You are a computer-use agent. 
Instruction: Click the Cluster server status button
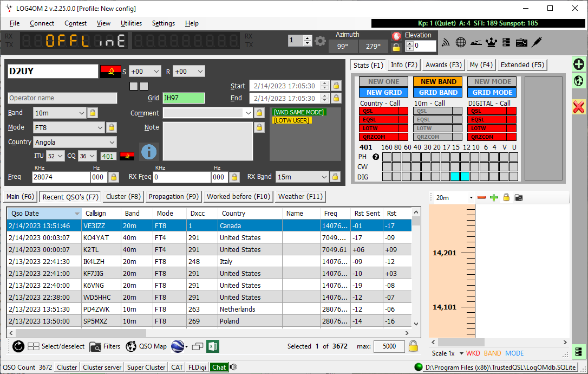tap(102, 367)
